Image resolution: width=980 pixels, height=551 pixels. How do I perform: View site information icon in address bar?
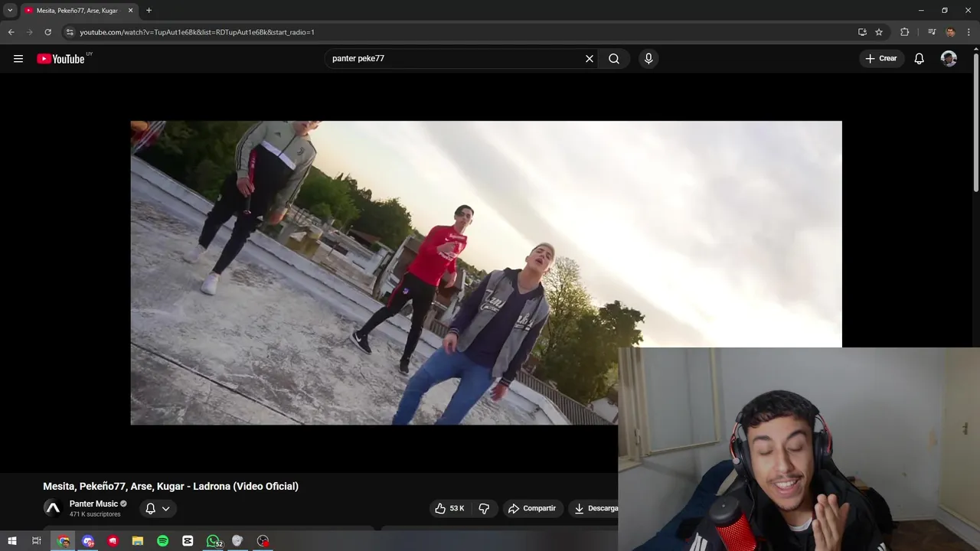(70, 32)
